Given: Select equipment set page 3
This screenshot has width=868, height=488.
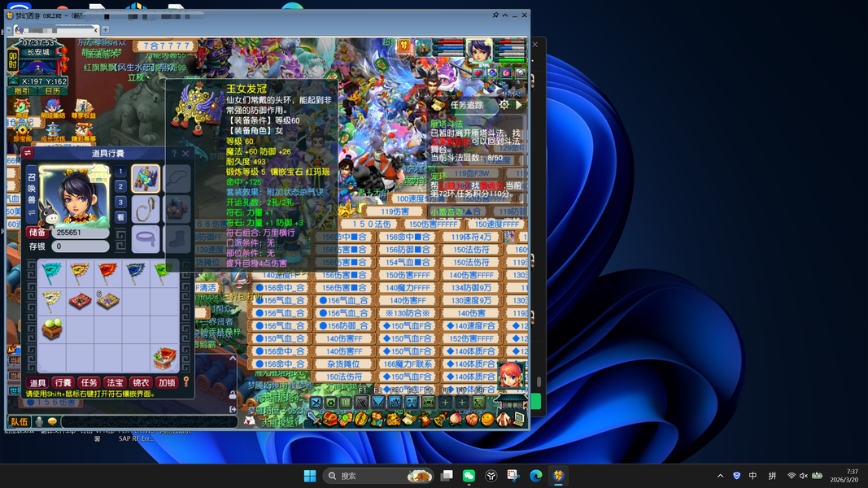Looking at the screenshot, I should click(120, 202).
